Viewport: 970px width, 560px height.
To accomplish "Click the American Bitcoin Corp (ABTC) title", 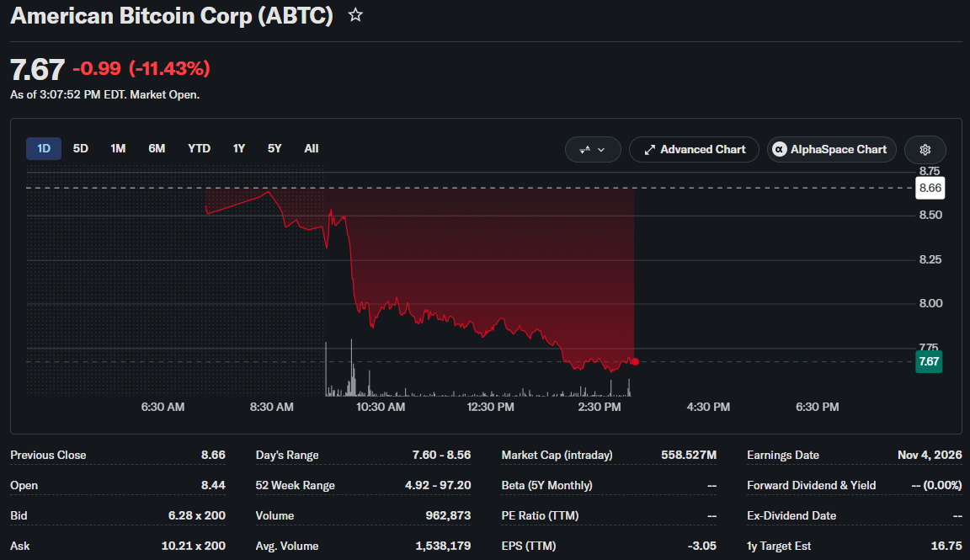I will coord(172,15).
